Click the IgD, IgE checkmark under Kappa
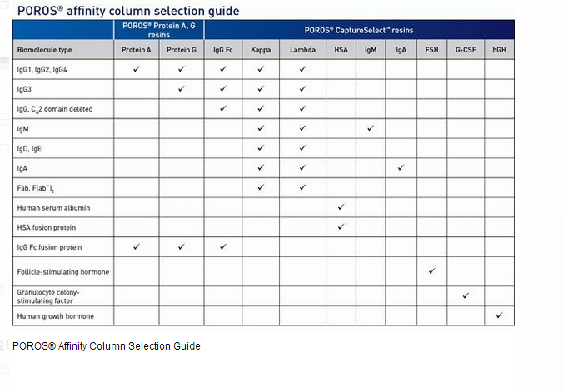563x392 pixels. tap(261, 148)
